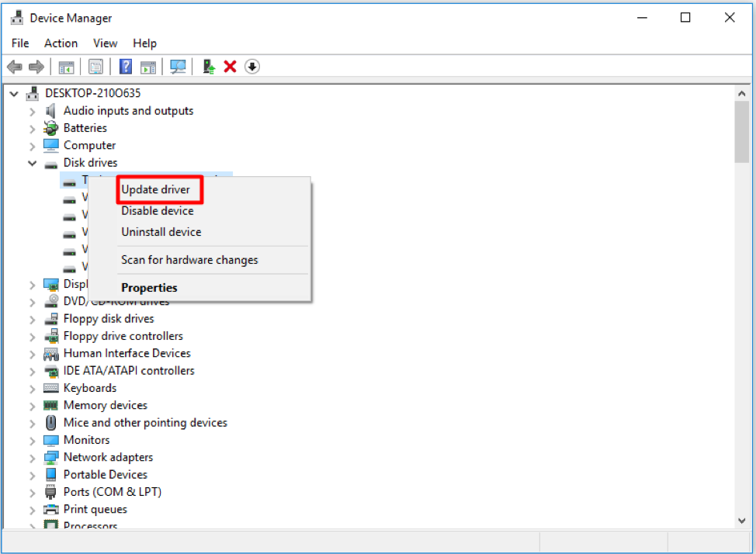Click the Keyboards category icon
The width and height of the screenshot is (756, 554).
pyautogui.click(x=50, y=388)
